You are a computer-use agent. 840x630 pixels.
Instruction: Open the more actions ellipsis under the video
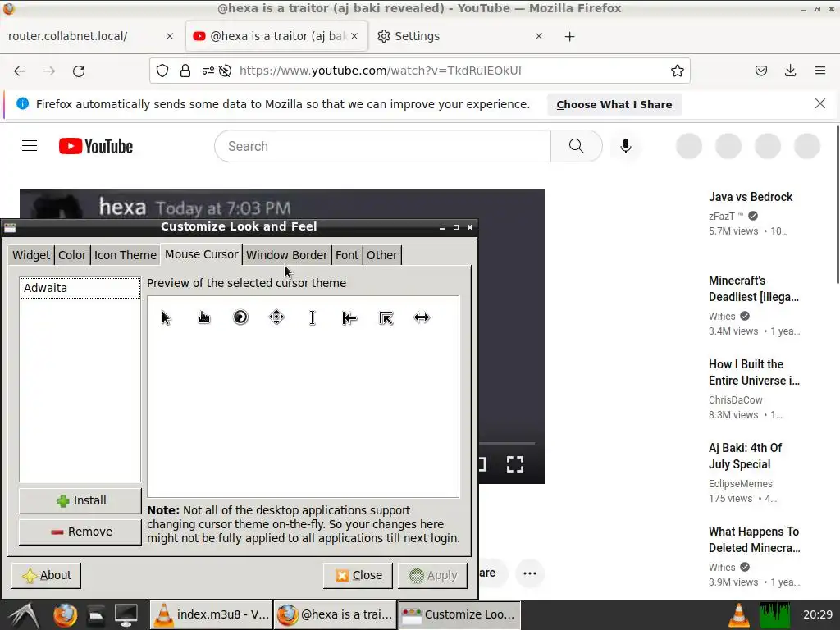click(530, 573)
